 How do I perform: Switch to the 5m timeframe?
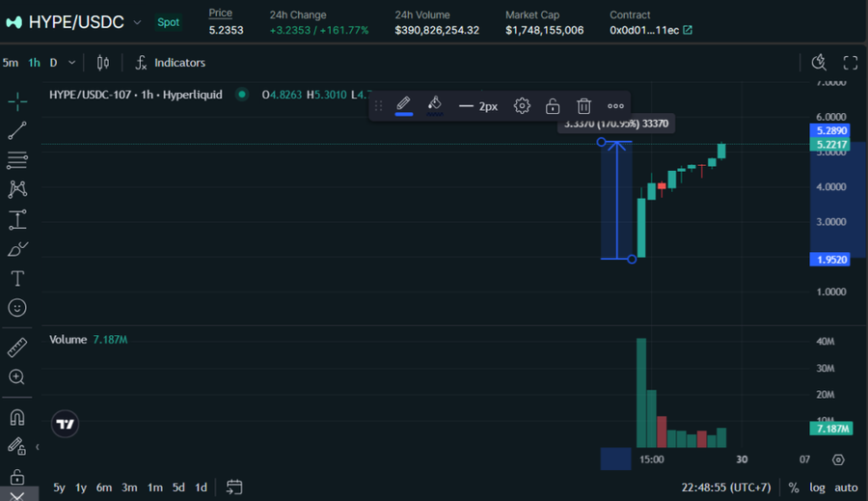11,63
